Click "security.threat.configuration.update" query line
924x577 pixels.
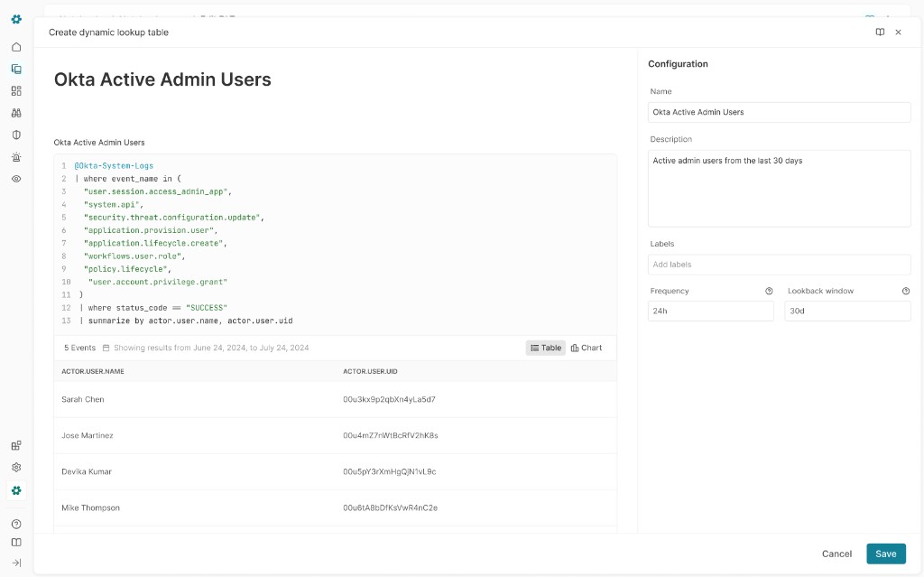[x=174, y=218]
